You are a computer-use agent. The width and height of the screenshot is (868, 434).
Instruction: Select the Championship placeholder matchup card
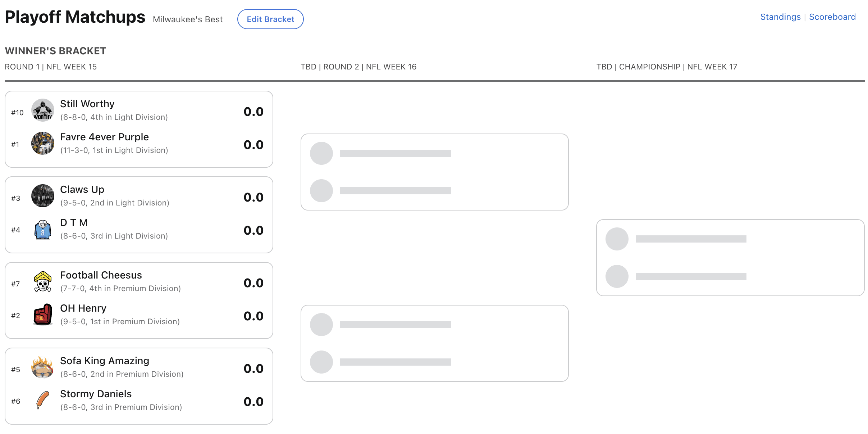tap(730, 258)
